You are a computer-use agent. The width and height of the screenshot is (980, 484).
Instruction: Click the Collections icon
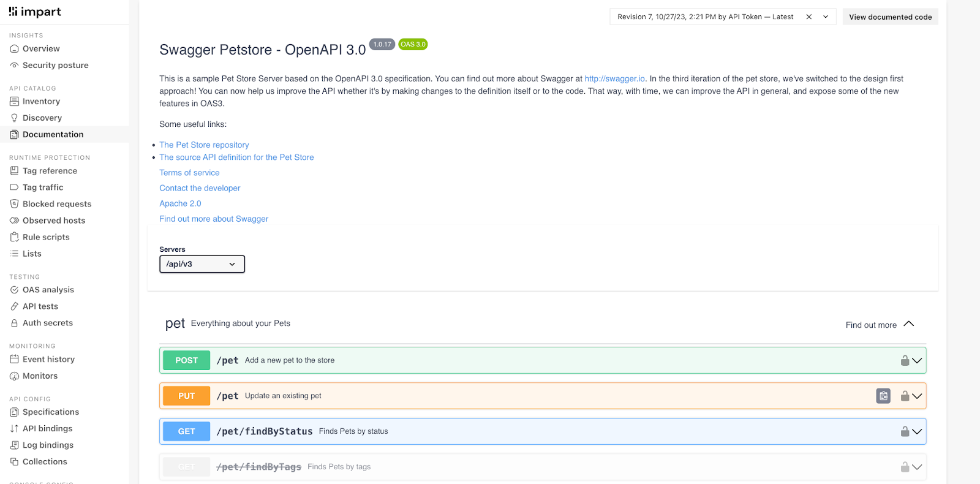(x=14, y=462)
